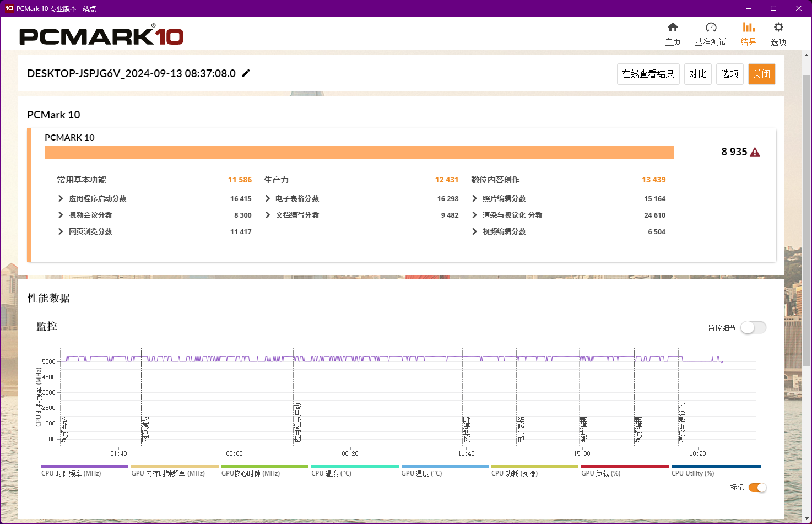Expand 电子表格分数 details
Image resolution: width=812 pixels, height=524 pixels.
[268, 198]
